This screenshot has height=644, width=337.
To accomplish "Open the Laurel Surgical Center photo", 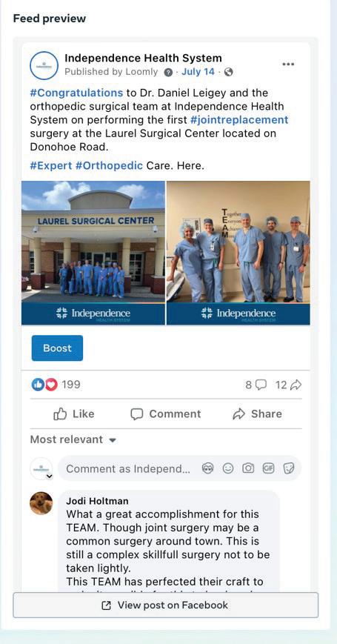I will tap(93, 253).
